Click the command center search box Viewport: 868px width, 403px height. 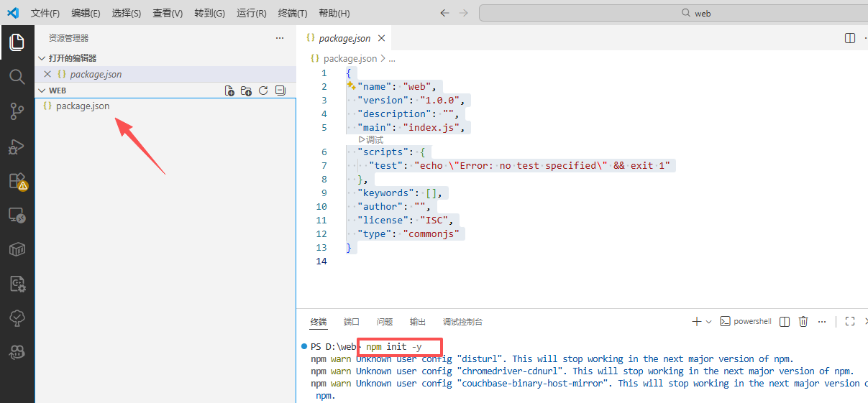pos(672,13)
